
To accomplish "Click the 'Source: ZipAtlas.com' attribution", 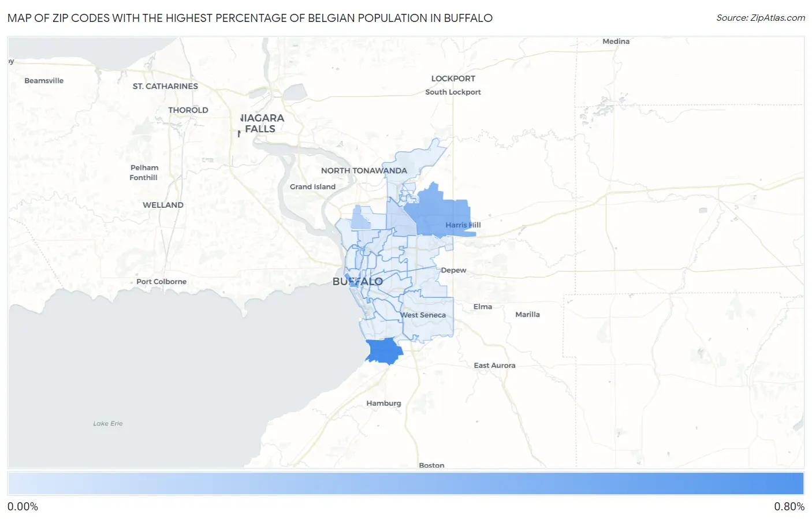I will [x=761, y=18].
